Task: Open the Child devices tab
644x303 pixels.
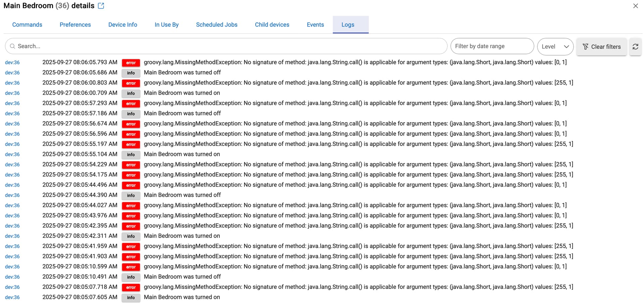Action: pyautogui.click(x=272, y=25)
